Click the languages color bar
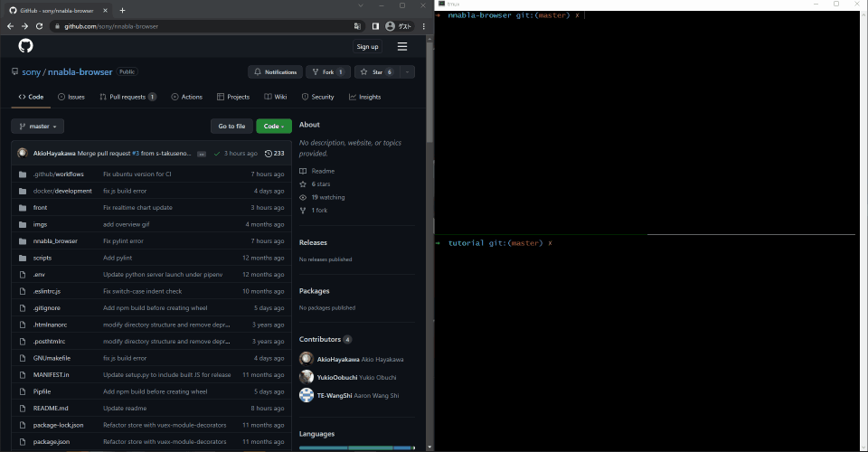The image size is (868, 452). pos(356,447)
